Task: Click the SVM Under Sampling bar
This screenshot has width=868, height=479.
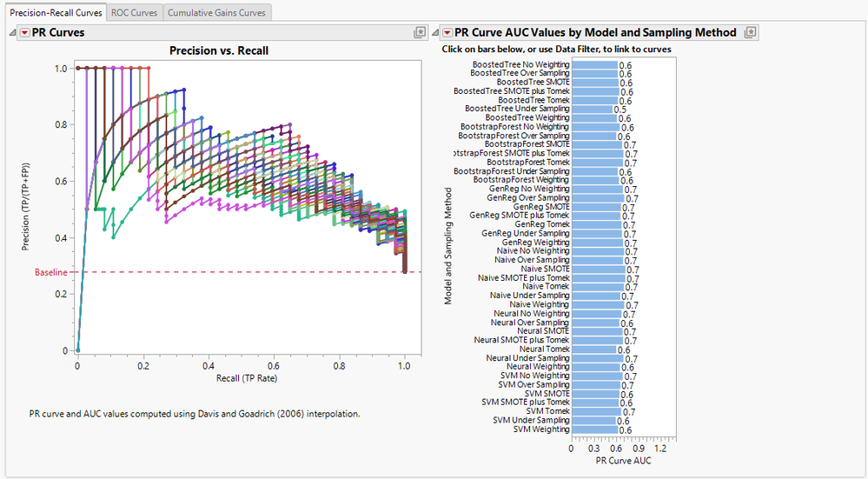Action: 594,420
